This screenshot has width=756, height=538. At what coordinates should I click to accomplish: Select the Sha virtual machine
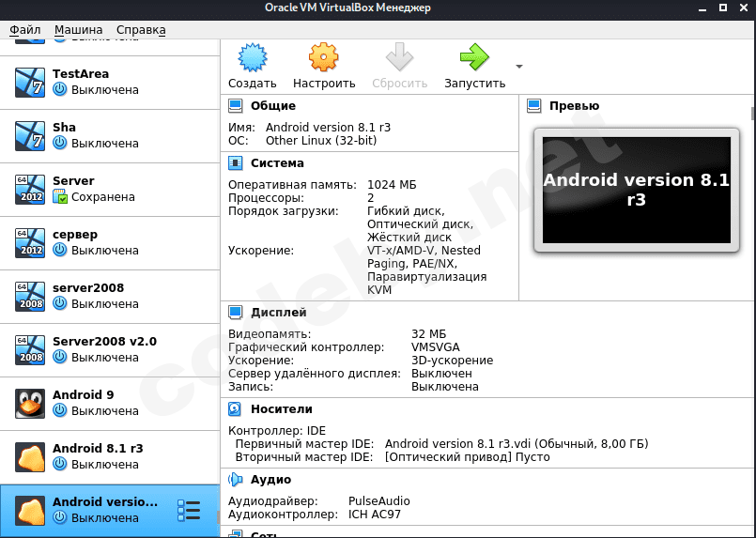110,136
